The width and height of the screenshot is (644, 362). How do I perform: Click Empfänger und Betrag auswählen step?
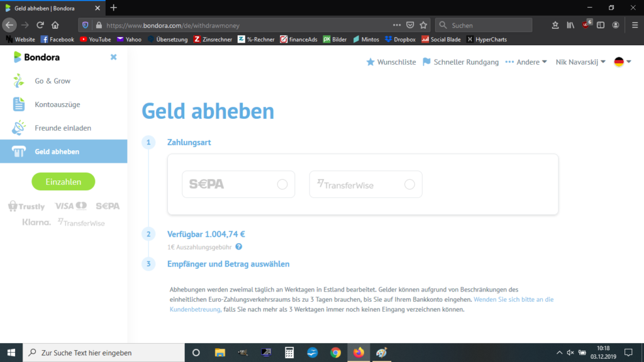228,264
